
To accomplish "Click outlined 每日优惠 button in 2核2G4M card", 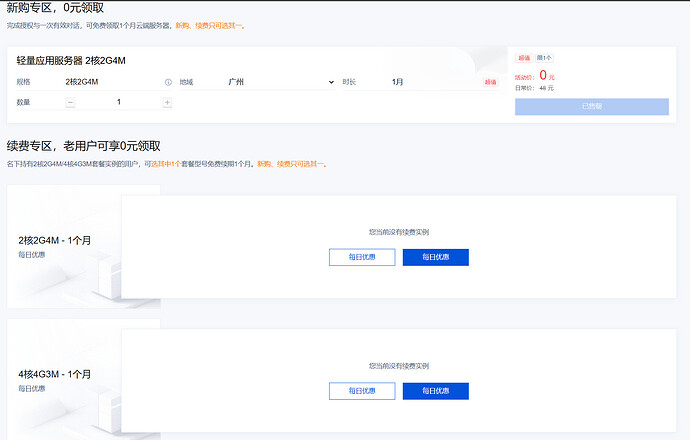I will (x=362, y=257).
